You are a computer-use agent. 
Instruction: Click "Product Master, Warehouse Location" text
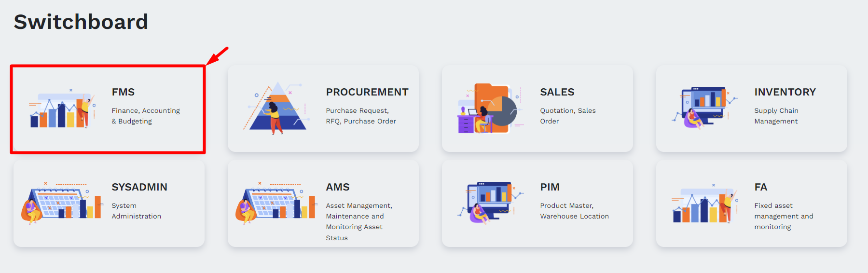click(574, 211)
